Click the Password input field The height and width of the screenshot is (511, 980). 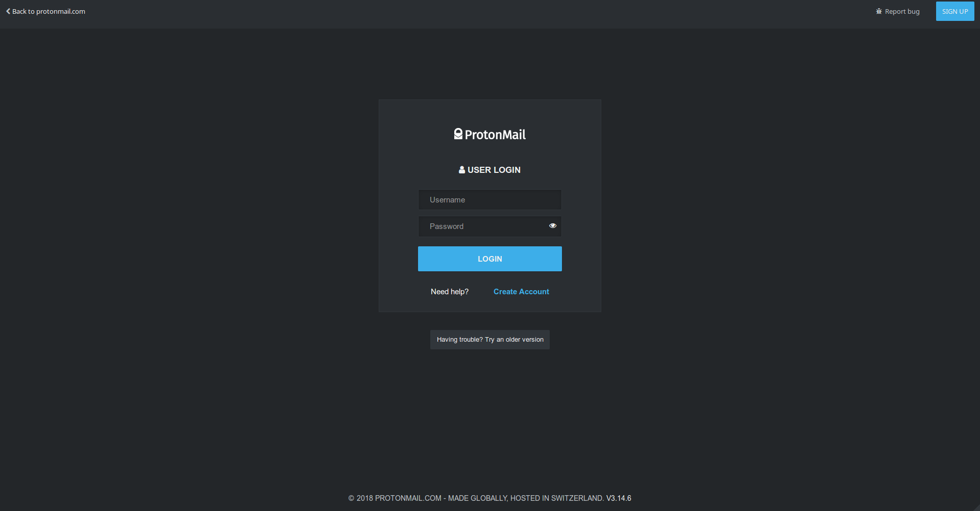click(x=490, y=226)
